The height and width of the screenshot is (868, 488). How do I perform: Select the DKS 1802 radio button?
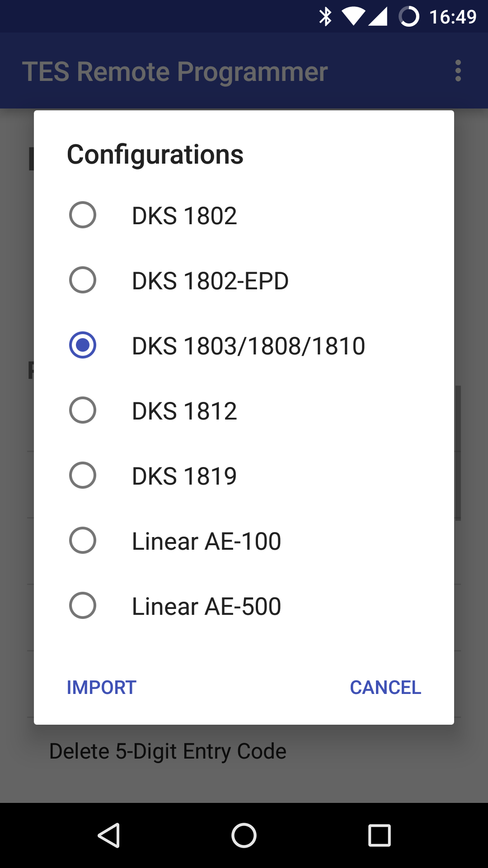[x=83, y=215]
